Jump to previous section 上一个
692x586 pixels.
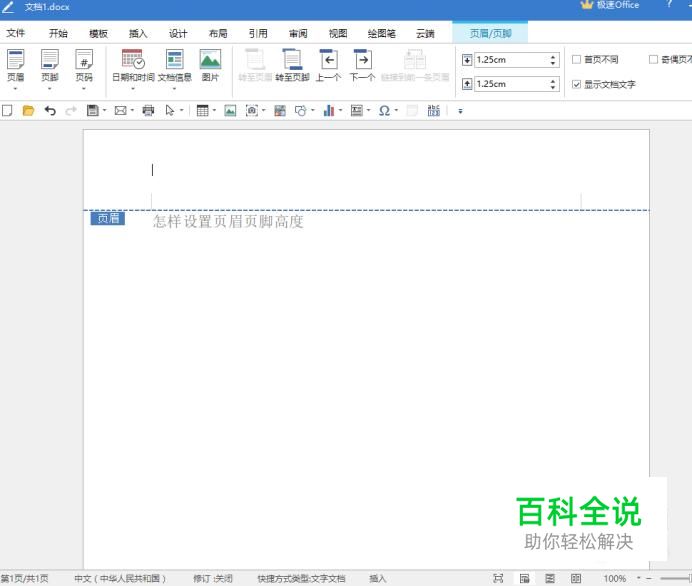(328, 65)
